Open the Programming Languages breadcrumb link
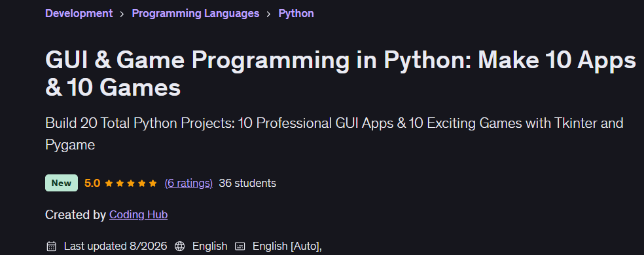644x255 pixels. (196, 13)
